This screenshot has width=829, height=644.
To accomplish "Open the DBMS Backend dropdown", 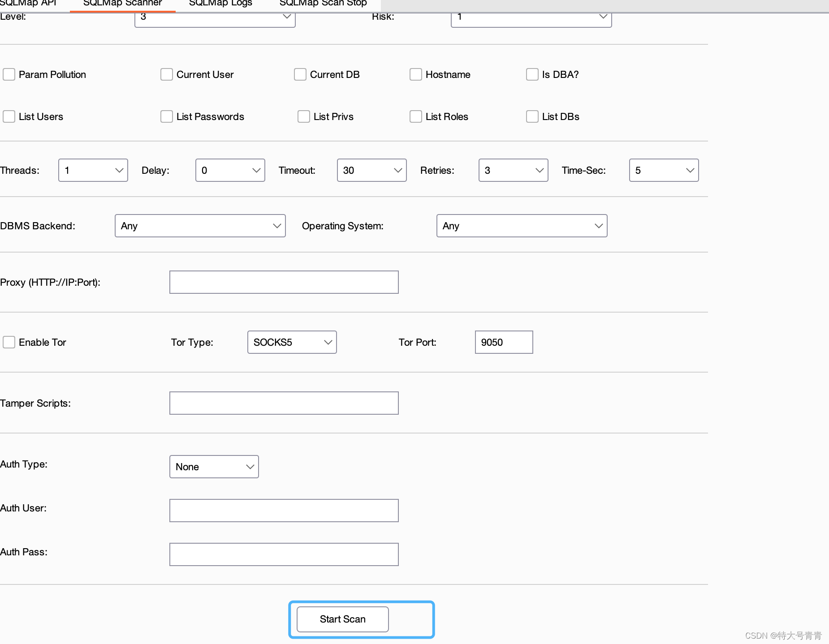I will (x=200, y=226).
